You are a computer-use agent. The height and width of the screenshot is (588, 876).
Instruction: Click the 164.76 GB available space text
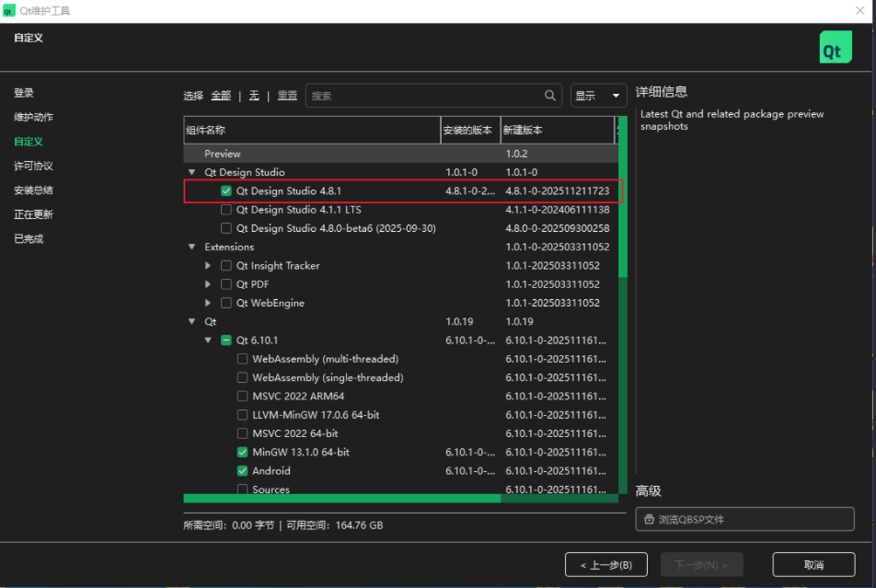tap(359, 525)
